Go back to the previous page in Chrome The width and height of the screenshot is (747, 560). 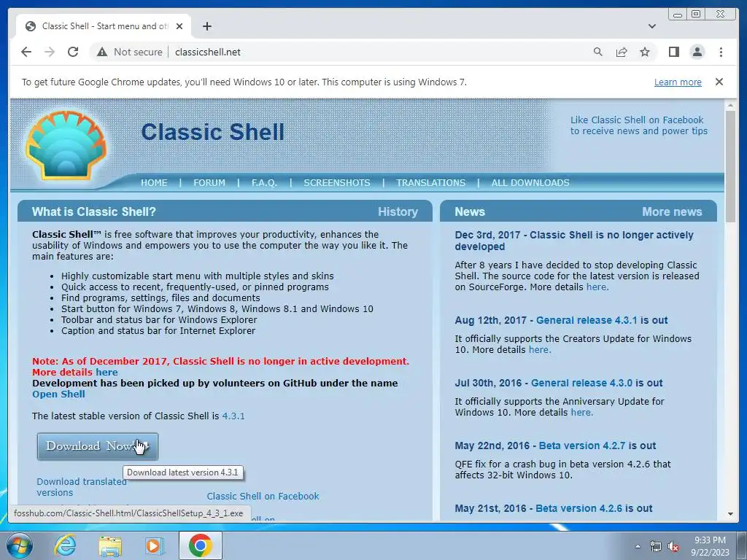[26, 52]
